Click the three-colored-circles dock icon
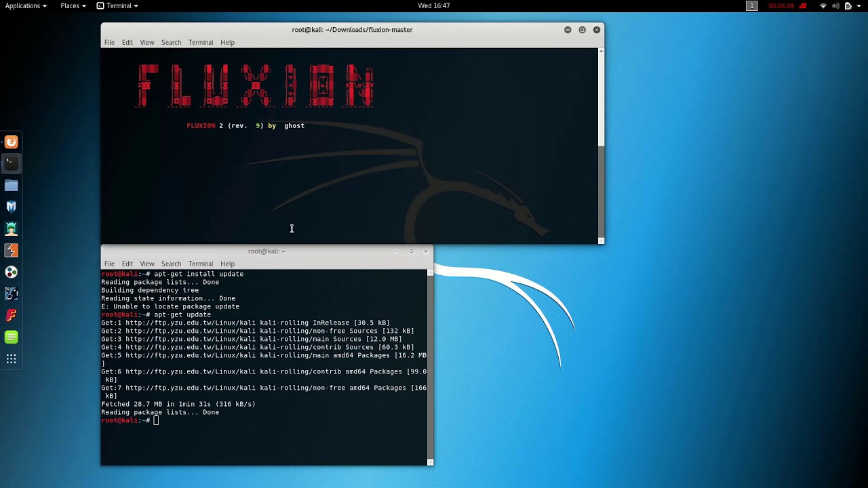This screenshot has height=488, width=868. coord(11,272)
